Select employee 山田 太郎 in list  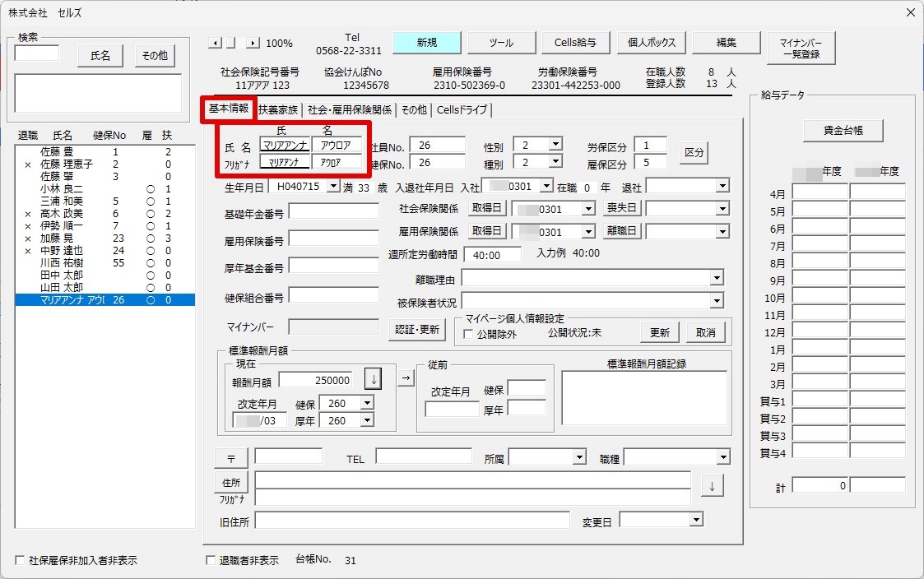(x=104, y=287)
